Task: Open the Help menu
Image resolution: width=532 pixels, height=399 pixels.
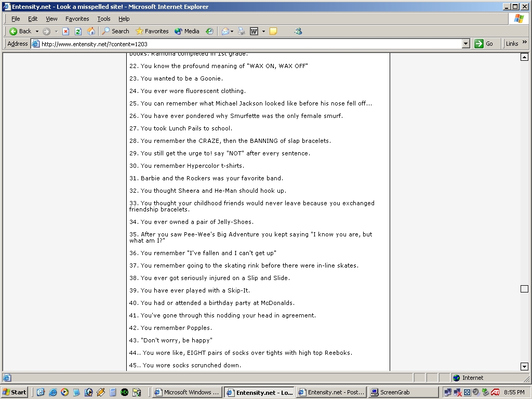Action: click(124, 19)
